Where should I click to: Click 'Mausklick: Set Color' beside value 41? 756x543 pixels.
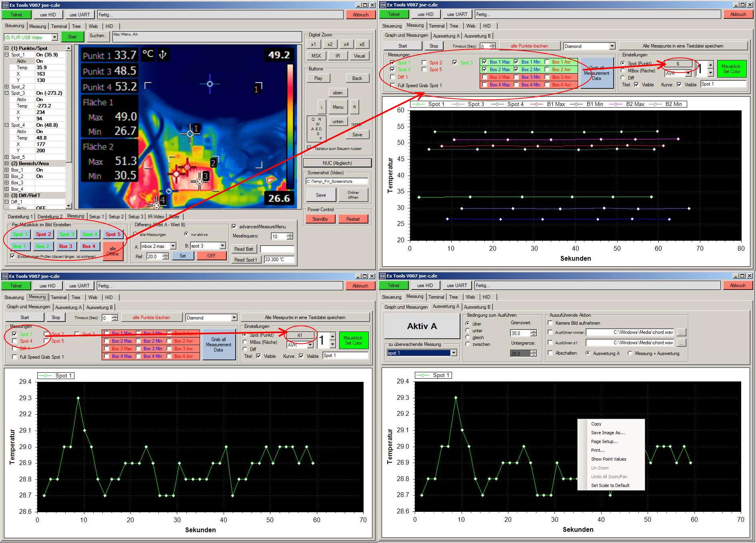[x=353, y=340]
